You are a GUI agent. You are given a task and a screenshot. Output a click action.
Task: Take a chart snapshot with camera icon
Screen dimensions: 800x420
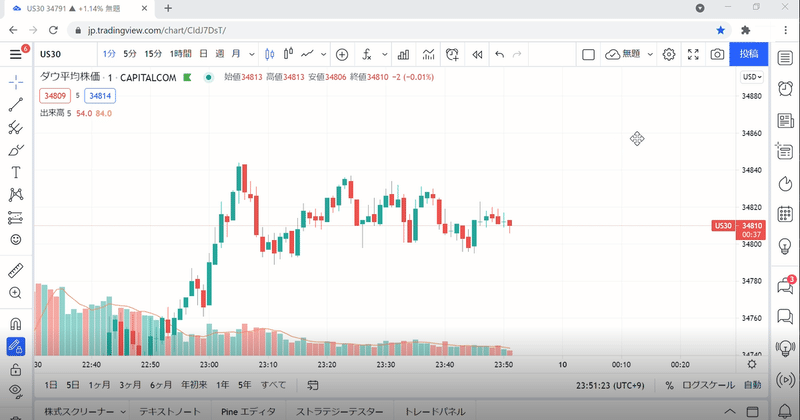[717, 54]
